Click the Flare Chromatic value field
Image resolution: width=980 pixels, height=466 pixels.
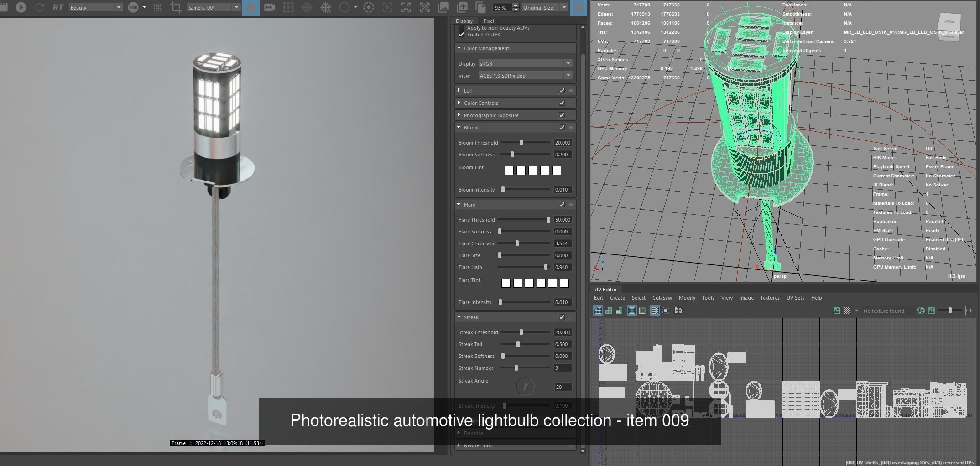[x=563, y=243]
